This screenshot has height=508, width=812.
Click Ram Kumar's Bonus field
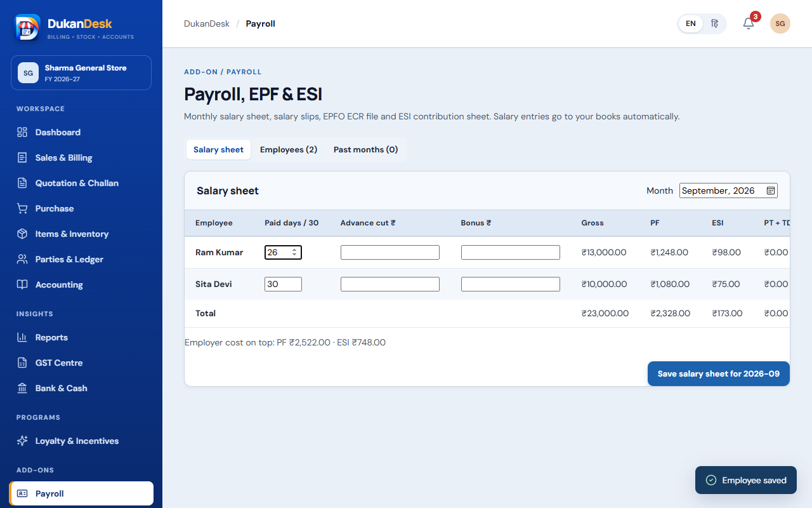pos(511,252)
